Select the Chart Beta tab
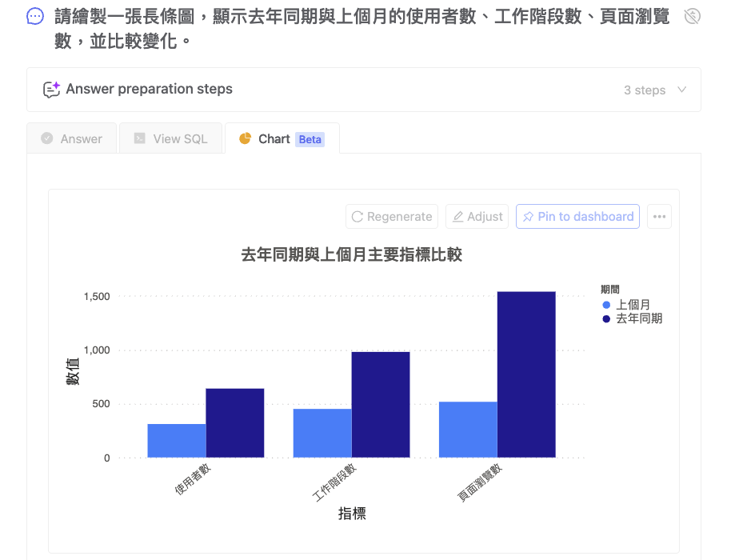Viewport: 731px width, 560px height. pyautogui.click(x=282, y=138)
